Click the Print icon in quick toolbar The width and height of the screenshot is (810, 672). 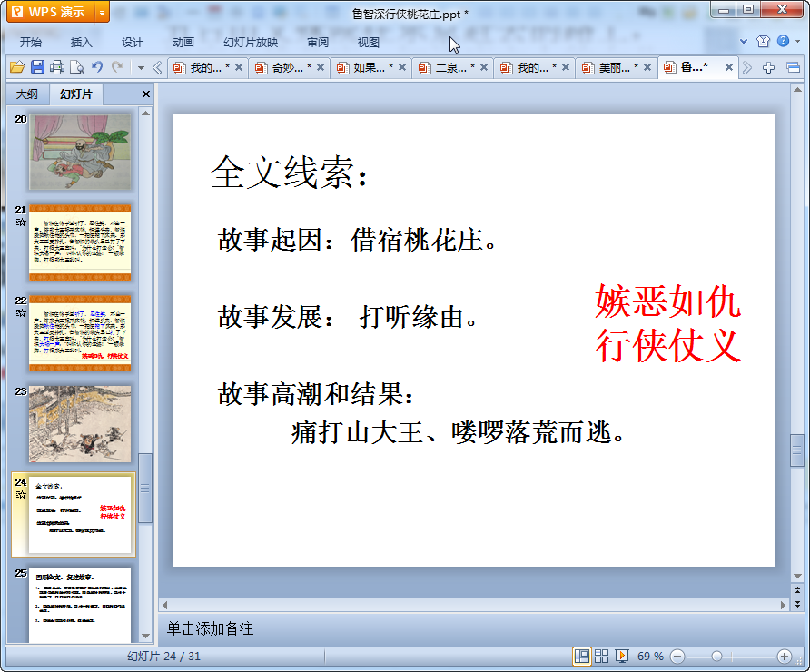pos(57,67)
